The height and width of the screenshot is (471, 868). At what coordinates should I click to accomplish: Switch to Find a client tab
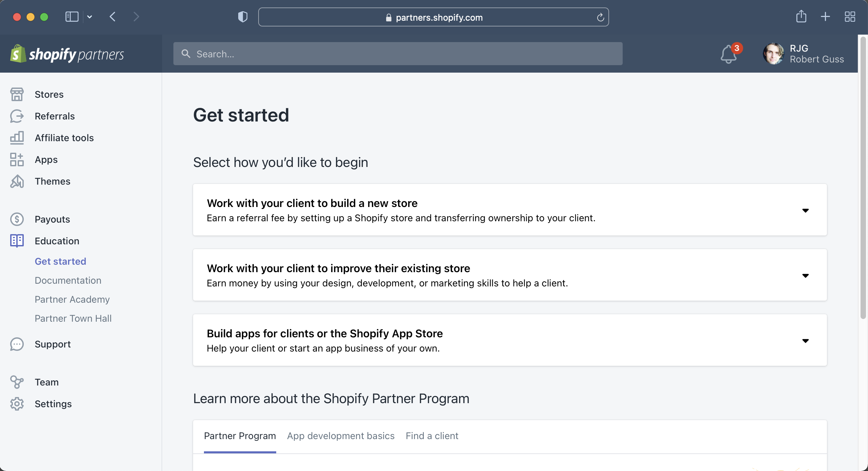pyautogui.click(x=432, y=436)
